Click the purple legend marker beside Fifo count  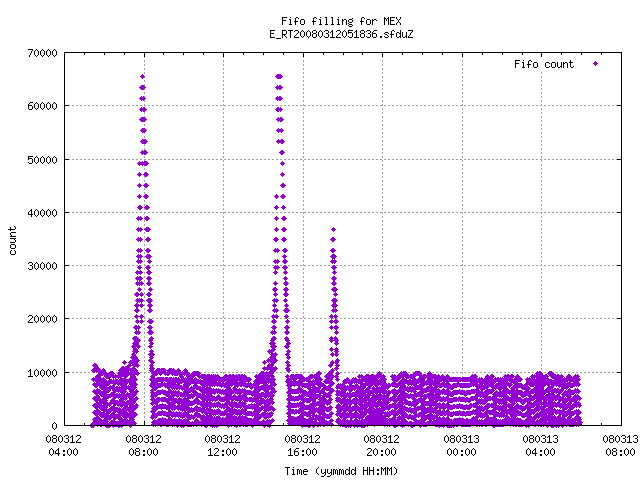pos(596,64)
